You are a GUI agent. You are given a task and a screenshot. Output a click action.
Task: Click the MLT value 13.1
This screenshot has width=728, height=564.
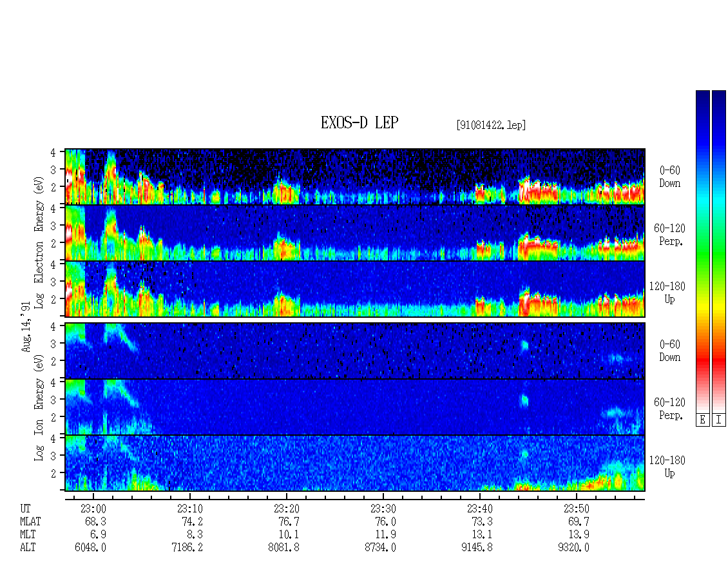[481, 535]
